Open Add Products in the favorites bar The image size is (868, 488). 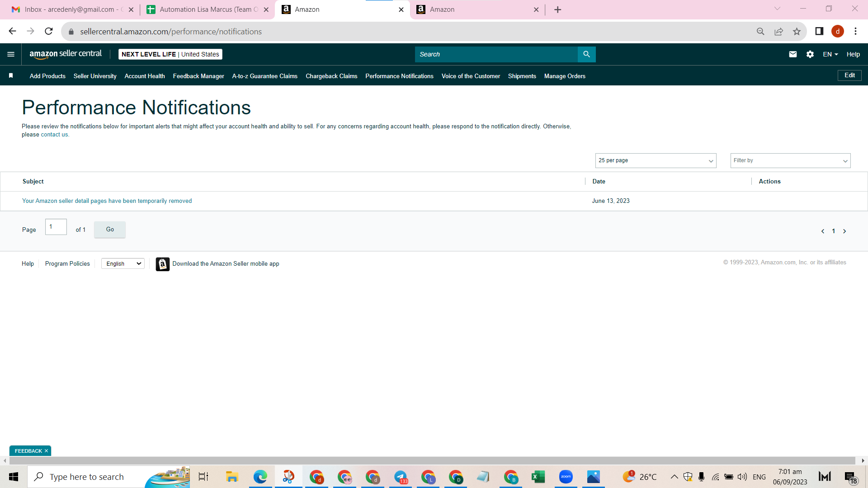point(47,76)
